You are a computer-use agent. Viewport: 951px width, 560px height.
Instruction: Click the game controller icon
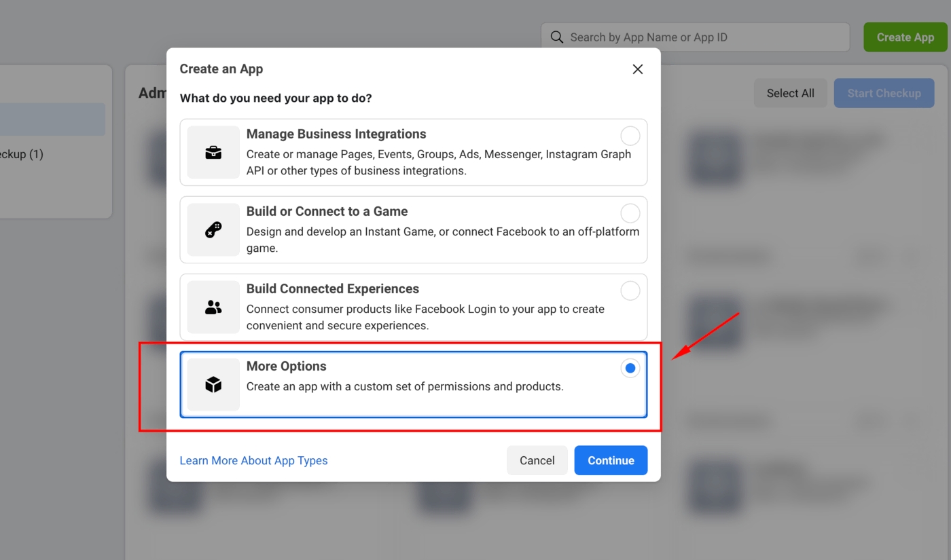[213, 230]
